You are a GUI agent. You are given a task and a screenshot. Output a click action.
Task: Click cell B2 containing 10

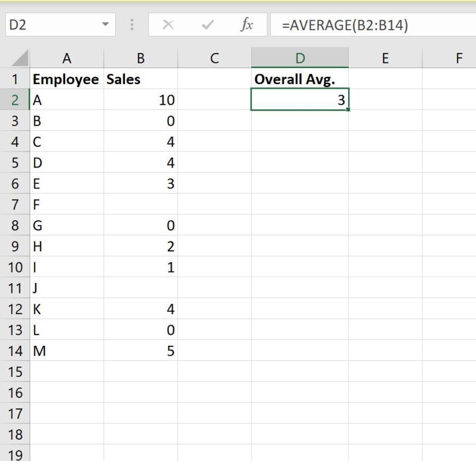tap(141, 100)
